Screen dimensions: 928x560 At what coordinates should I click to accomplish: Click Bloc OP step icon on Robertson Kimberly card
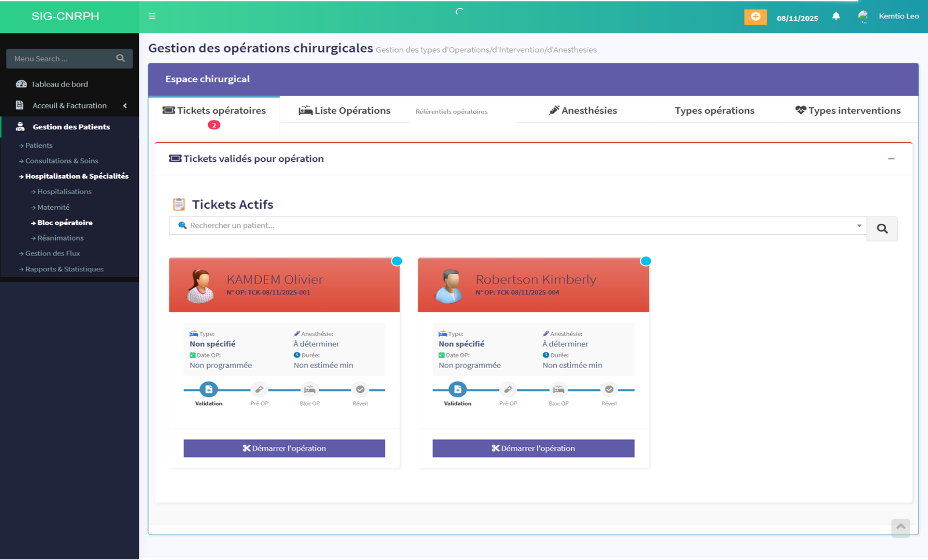tap(559, 390)
